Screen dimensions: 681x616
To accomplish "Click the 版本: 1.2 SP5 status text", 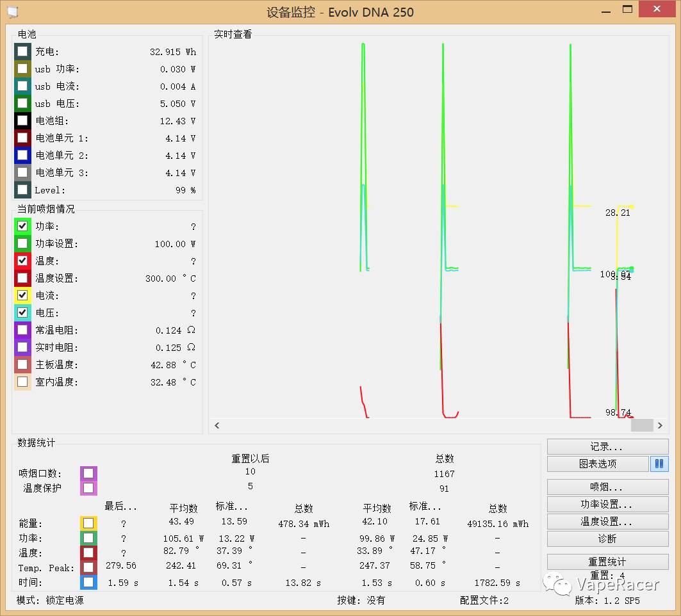I will (x=607, y=601).
